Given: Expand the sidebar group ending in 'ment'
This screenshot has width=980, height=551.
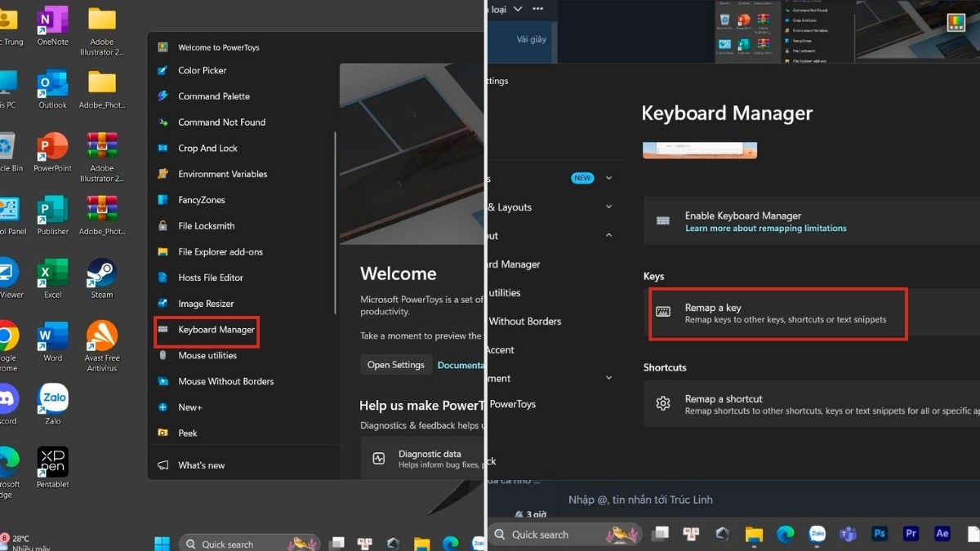Looking at the screenshot, I should 608,378.
